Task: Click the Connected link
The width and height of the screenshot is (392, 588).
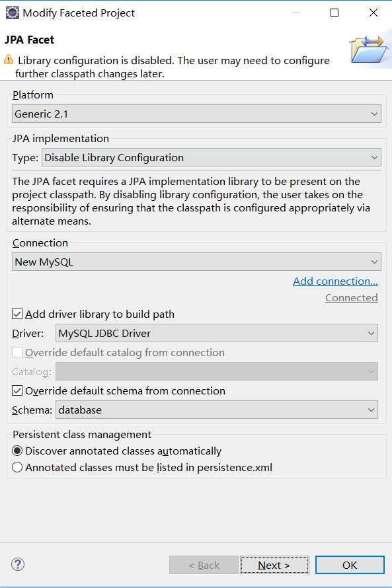Action: click(x=352, y=298)
